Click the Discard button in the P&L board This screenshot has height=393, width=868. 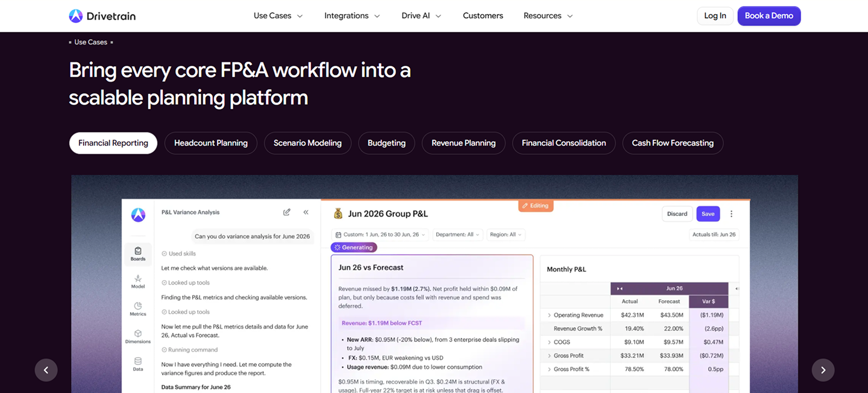[677, 214]
